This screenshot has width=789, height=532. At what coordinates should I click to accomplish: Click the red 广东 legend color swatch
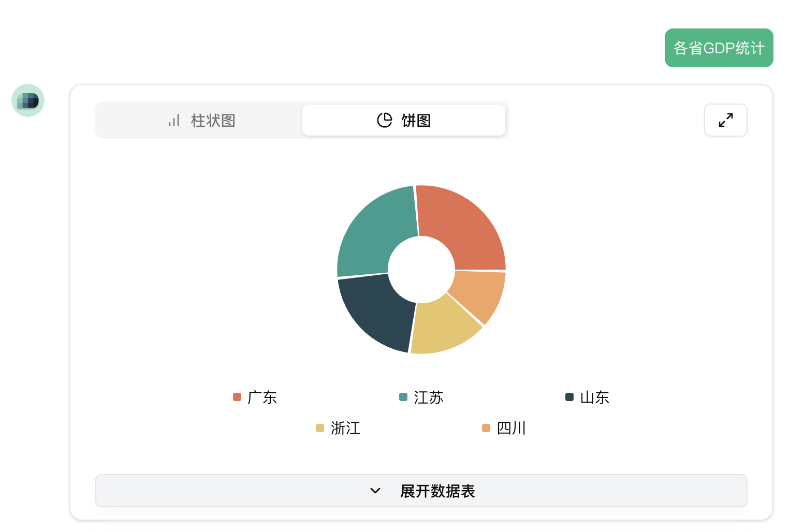[x=237, y=397]
